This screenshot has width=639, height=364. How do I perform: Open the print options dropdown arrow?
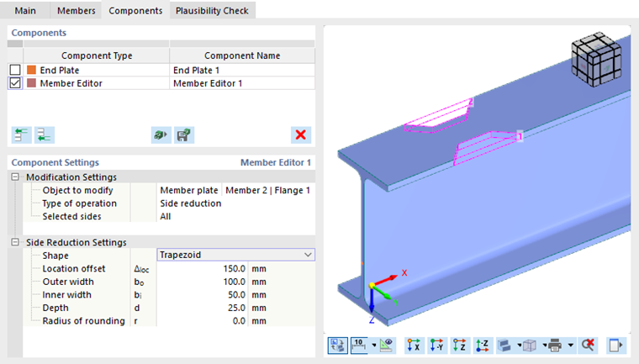(x=571, y=346)
